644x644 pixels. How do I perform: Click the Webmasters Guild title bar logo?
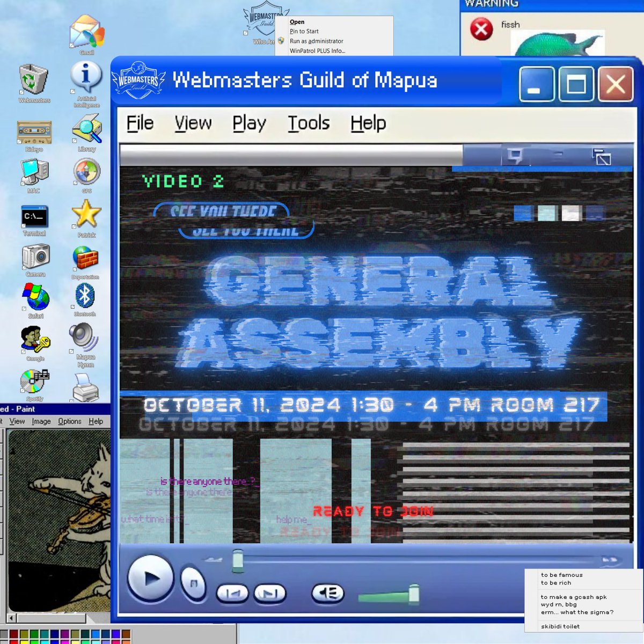138,80
